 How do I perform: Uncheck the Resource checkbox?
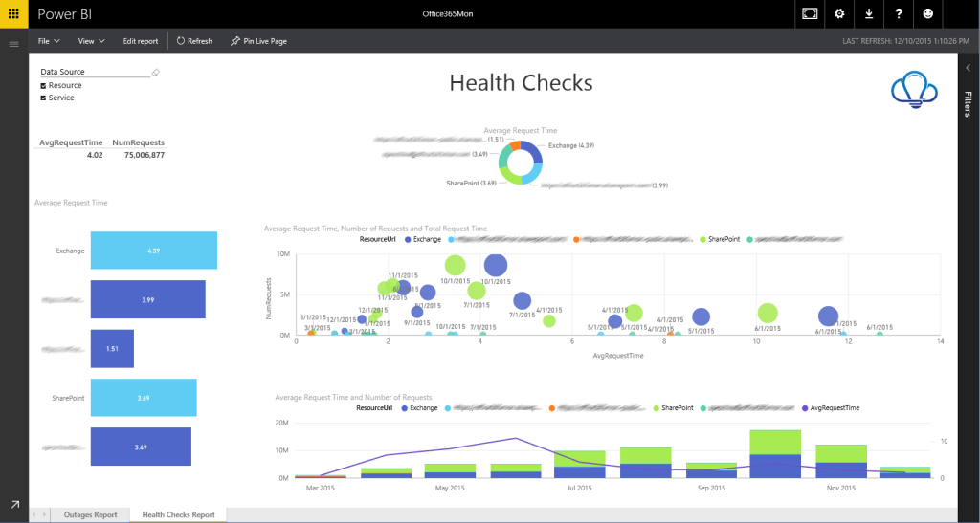pos(43,86)
